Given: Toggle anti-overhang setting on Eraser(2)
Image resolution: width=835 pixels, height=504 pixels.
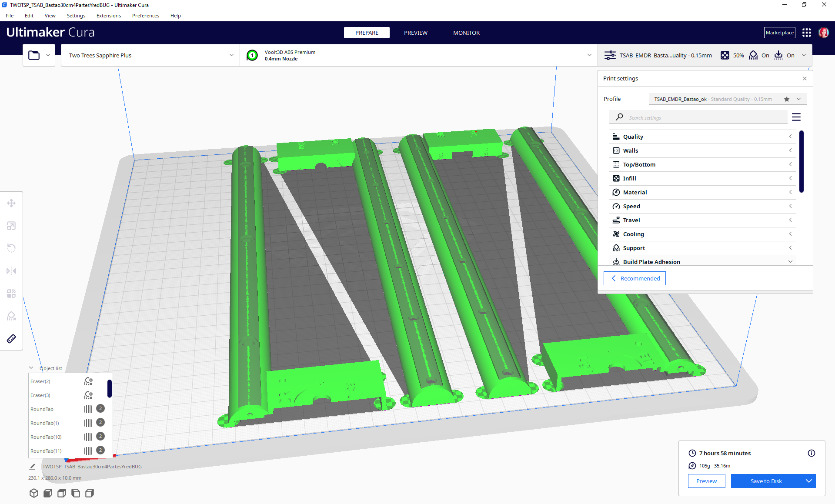Looking at the screenshot, I should (88, 381).
